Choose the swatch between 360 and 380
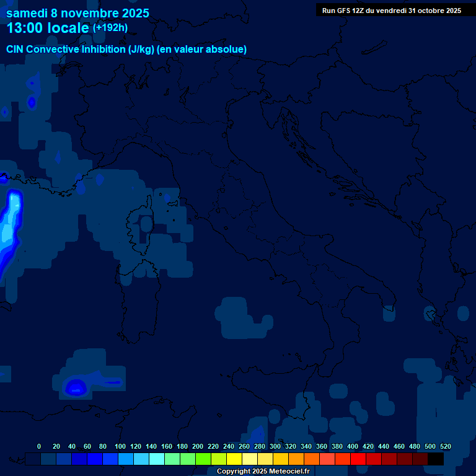 pos(327,459)
